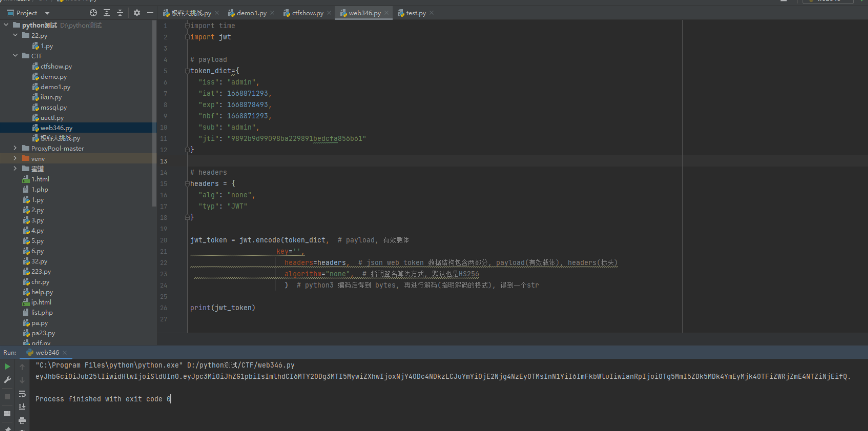Select 223.py in the project tree
The height and width of the screenshot is (431, 868).
37,271
